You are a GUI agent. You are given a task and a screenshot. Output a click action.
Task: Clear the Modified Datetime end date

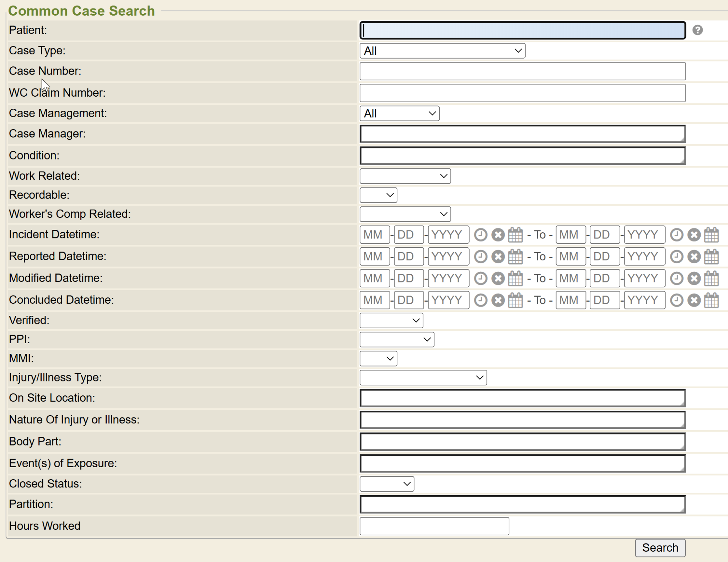point(694,279)
